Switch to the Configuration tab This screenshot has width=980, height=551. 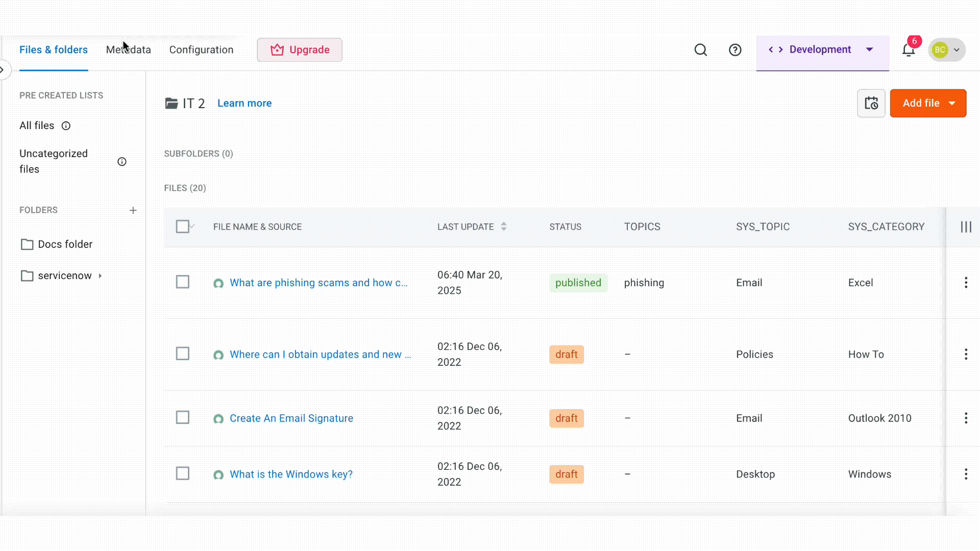201,50
